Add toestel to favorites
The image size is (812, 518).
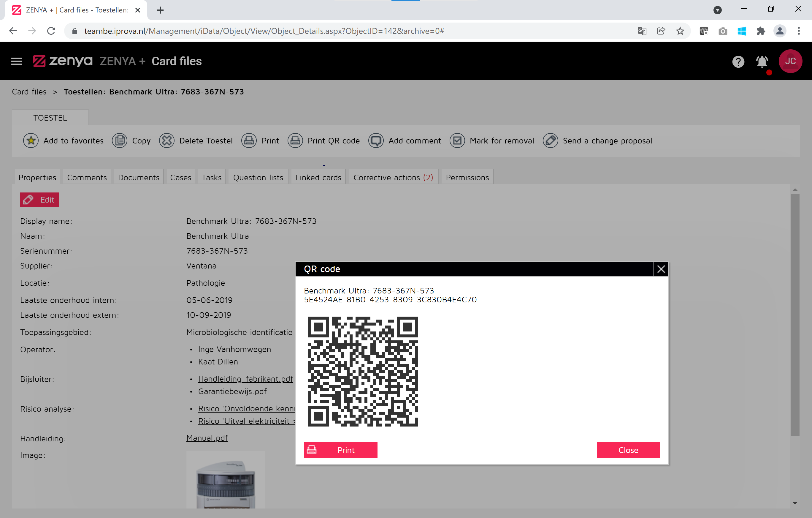coord(64,141)
